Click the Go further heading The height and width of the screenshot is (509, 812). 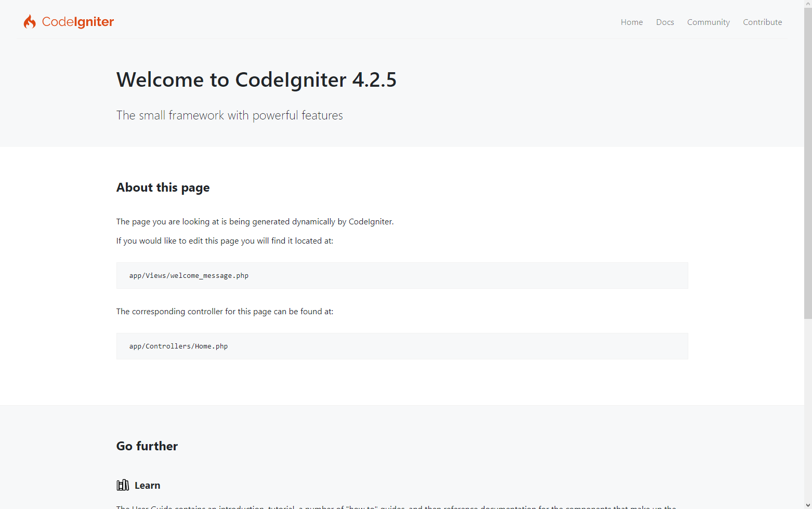[147, 446]
